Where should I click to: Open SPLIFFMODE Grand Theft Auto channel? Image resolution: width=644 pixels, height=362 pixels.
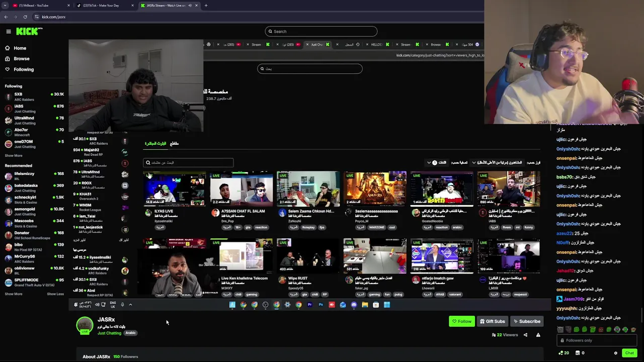point(34,282)
